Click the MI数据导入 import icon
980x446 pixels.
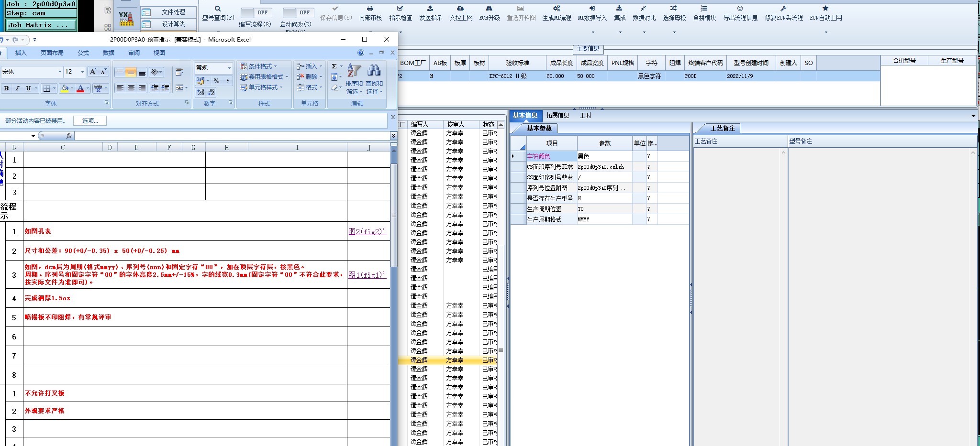pyautogui.click(x=592, y=9)
